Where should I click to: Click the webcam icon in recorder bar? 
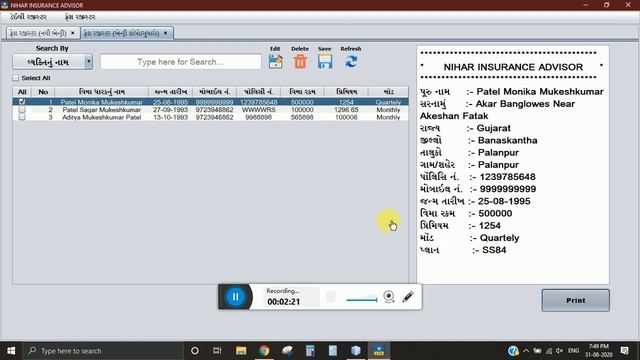(x=389, y=297)
